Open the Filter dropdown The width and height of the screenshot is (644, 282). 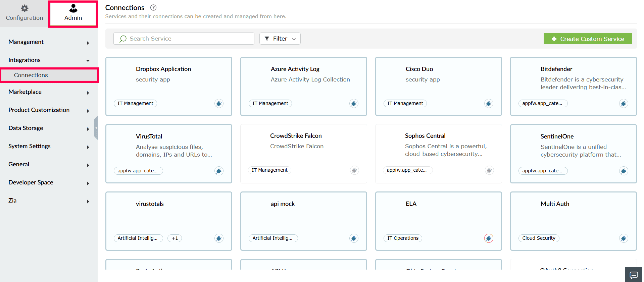tap(280, 39)
